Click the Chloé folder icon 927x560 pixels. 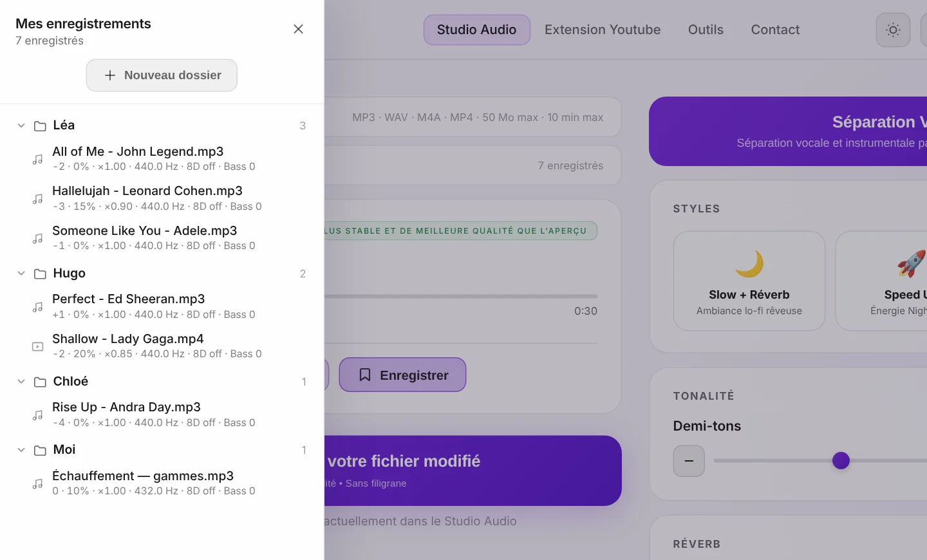point(40,382)
